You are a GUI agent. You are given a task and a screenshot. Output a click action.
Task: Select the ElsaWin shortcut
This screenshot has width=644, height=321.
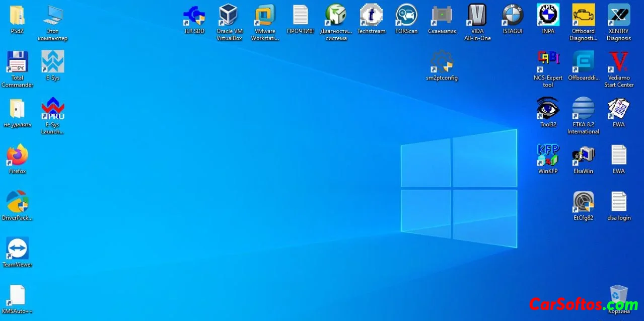click(583, 155)
